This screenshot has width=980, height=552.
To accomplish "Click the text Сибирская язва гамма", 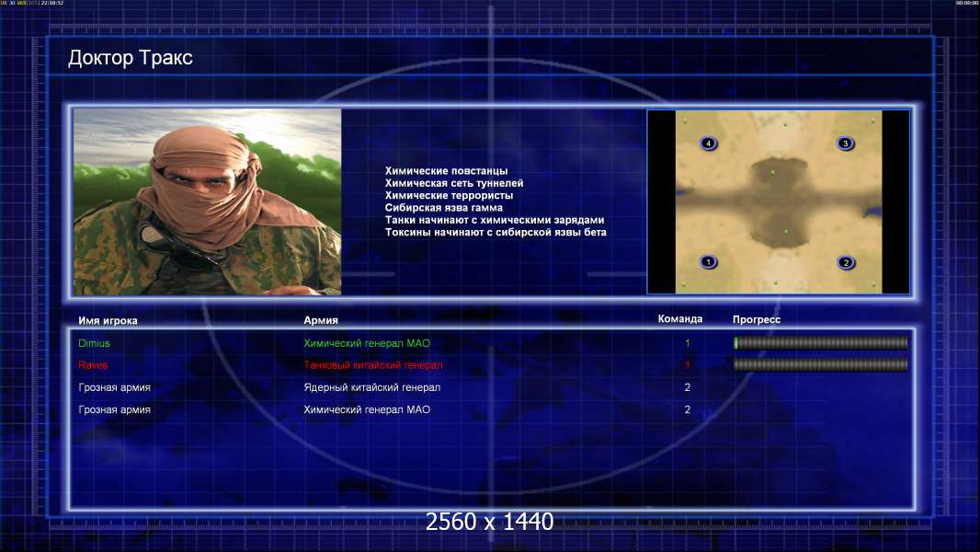I will coord(444,208).
